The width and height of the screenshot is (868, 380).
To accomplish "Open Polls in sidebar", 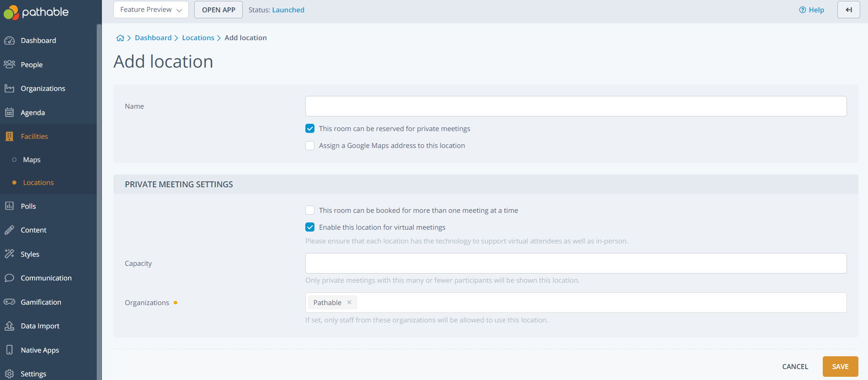I will click(28, 206).
